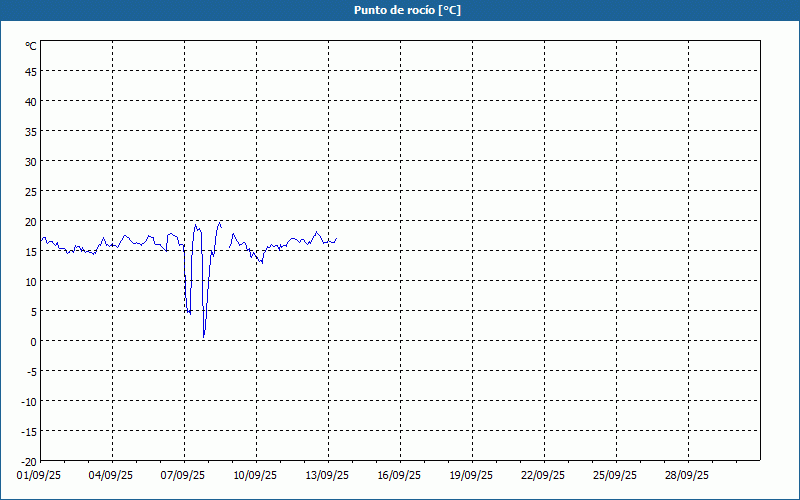This screenshot has height=500, width=800.
Task: Click the 40 value on the y-axis
Action: tap(31, 102)
